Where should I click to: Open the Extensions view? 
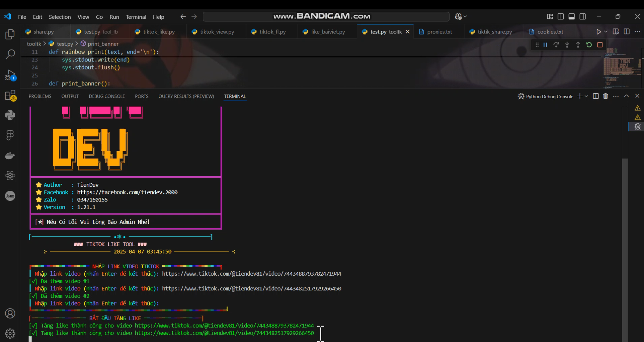[10, 96]
